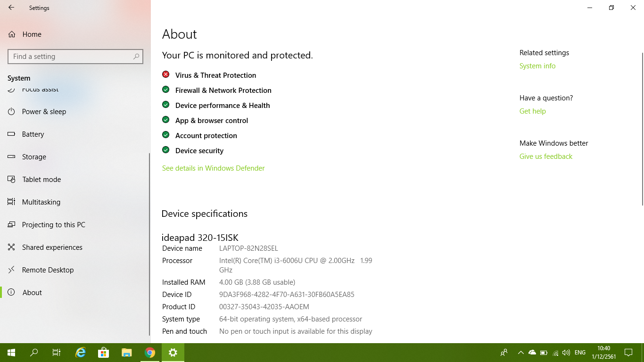Open taskbar search magnifier
This screenshot has width=644, height=362.
(x=34, y=352)
